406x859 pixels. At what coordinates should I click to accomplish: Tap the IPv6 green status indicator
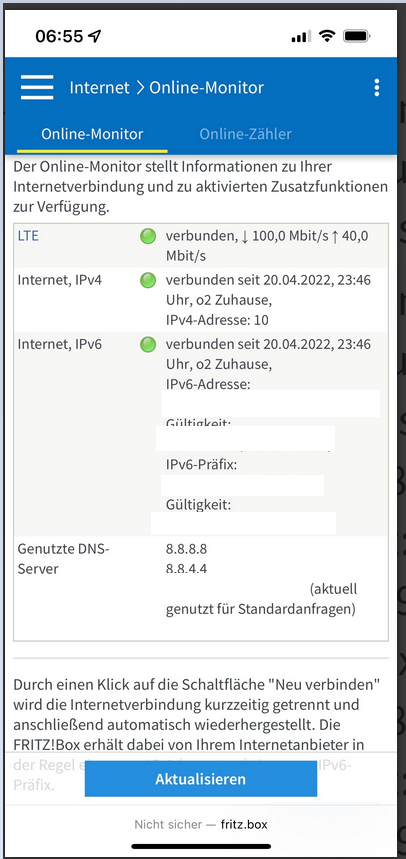tap(148, 345)
